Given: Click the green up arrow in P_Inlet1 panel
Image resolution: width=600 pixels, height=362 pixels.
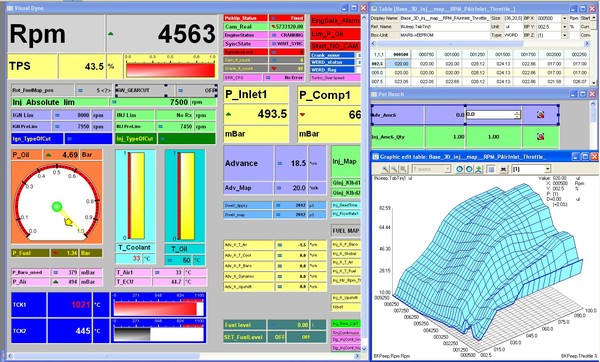Looking at the screenshot, I should [228, 114].
